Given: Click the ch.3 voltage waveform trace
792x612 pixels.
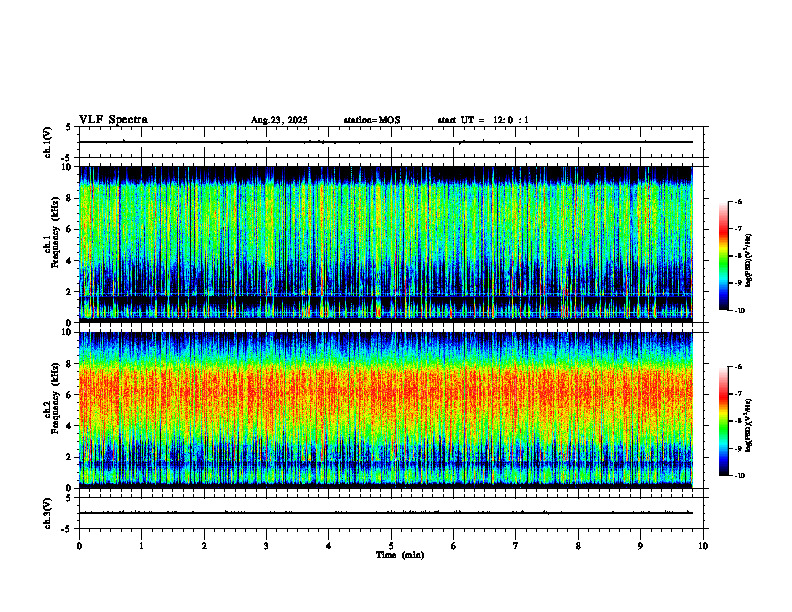Looking at the screenshot, I should (x=386, y=513).
